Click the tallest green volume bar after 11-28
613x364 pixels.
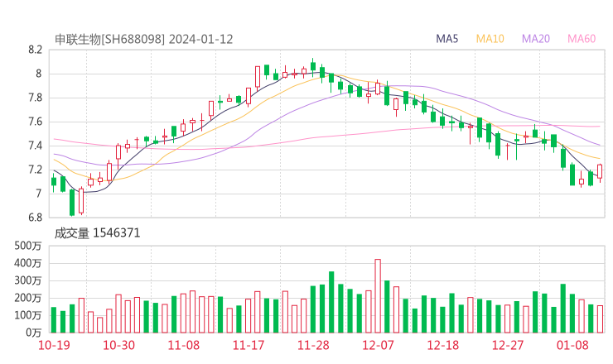click(x=331, y=302)
